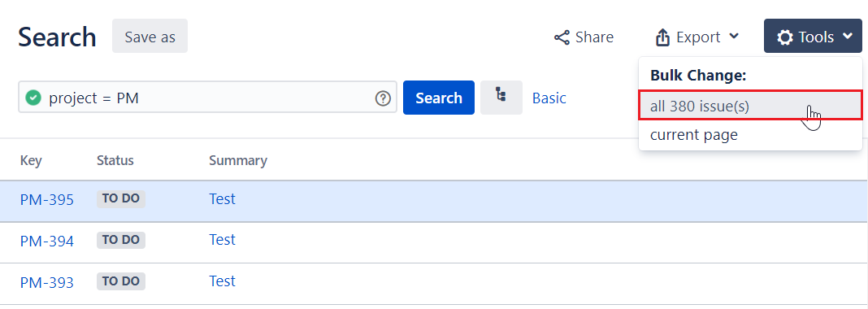Click the blue Search button
The image size is (868, 309).
coord(438,98)
